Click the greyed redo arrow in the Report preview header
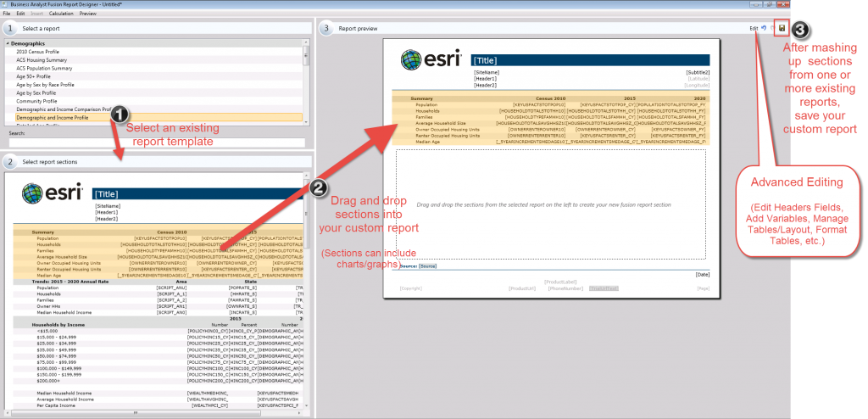This screenshot has height=419, width=868. [x=772, y=28]
